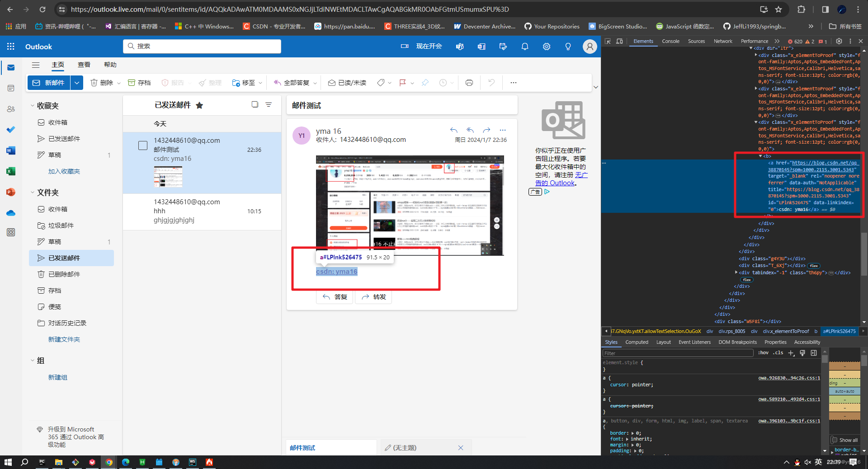Toggle DevTools device toolbar icon
This screenshot has width=868, height=469.
[619, 41]
